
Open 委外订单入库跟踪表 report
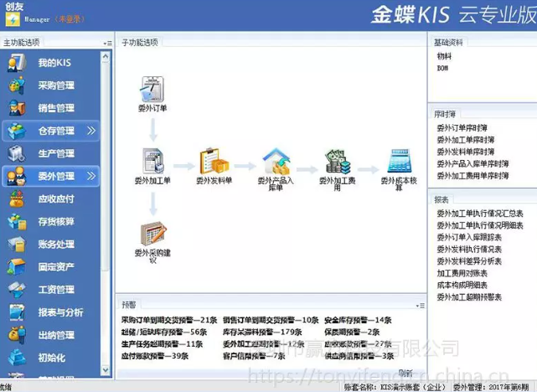click(469, 238)
